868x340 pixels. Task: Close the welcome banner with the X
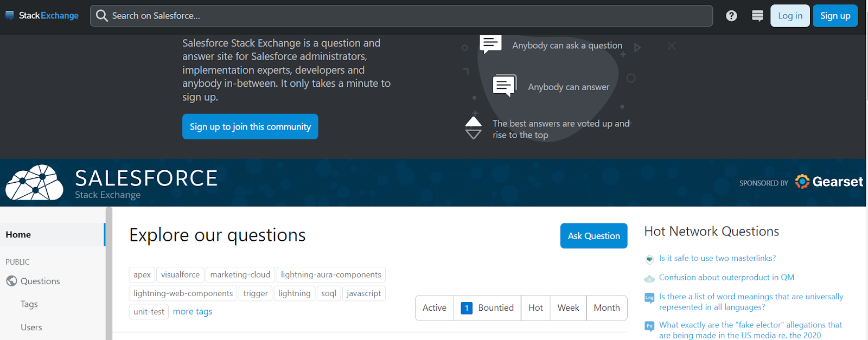672,46
